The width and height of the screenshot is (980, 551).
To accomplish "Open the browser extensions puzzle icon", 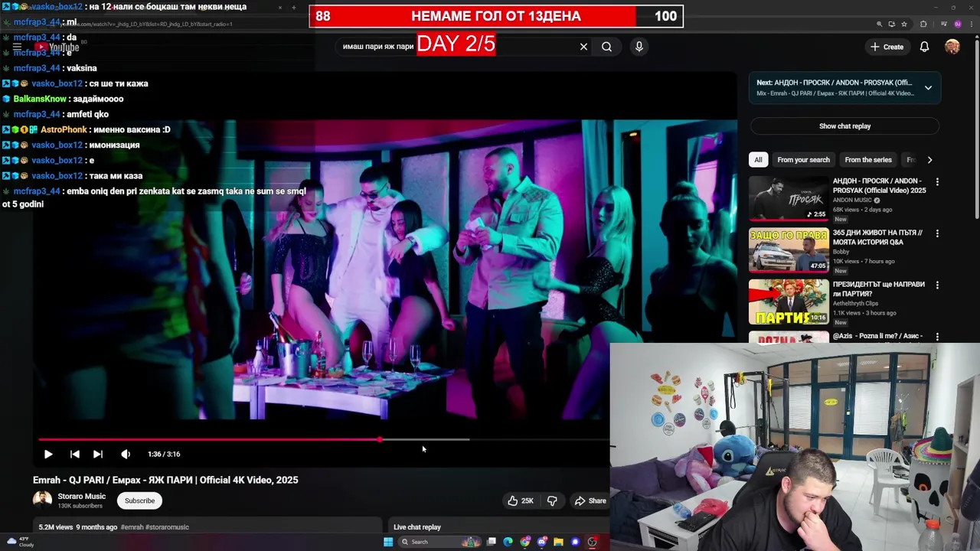I will [x=923, y=24].
